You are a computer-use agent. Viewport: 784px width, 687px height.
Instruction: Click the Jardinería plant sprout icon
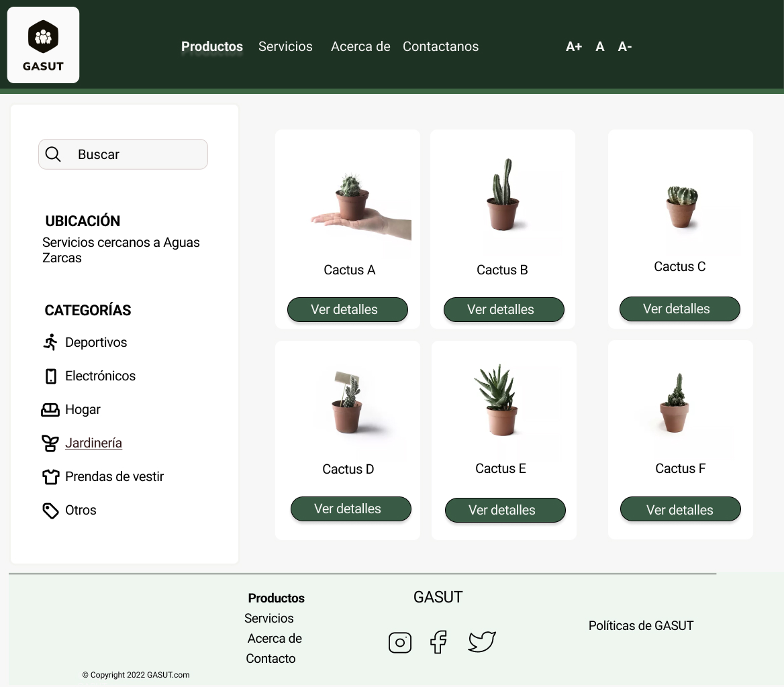tap(50, 443)
